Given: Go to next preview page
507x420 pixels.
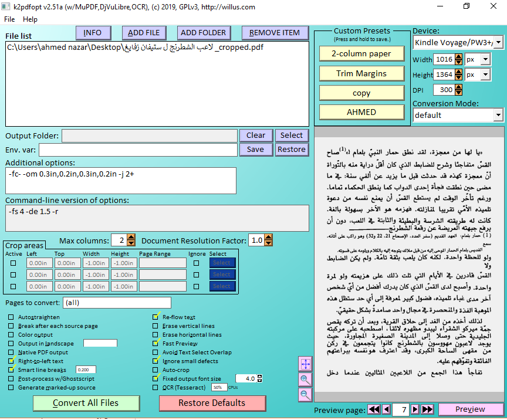Looking at the screenshot, I should tap(415, 409).
